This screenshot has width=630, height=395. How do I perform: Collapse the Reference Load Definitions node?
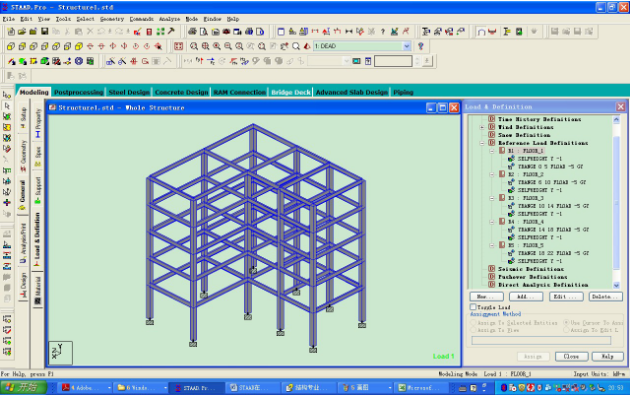(482, 143)
